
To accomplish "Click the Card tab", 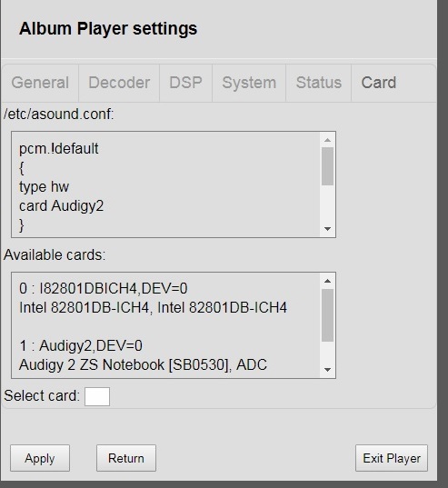I will click(379, 83).
